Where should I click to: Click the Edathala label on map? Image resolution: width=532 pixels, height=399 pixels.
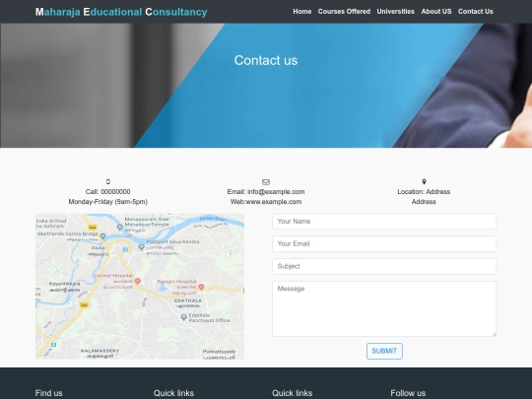point(188,300)
